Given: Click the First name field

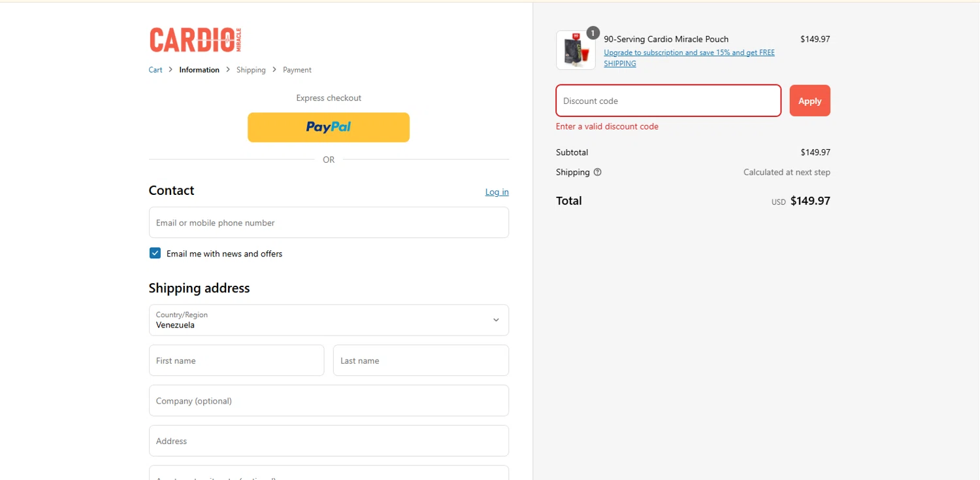Looking at the screenshot, I should tap(237, 360).
